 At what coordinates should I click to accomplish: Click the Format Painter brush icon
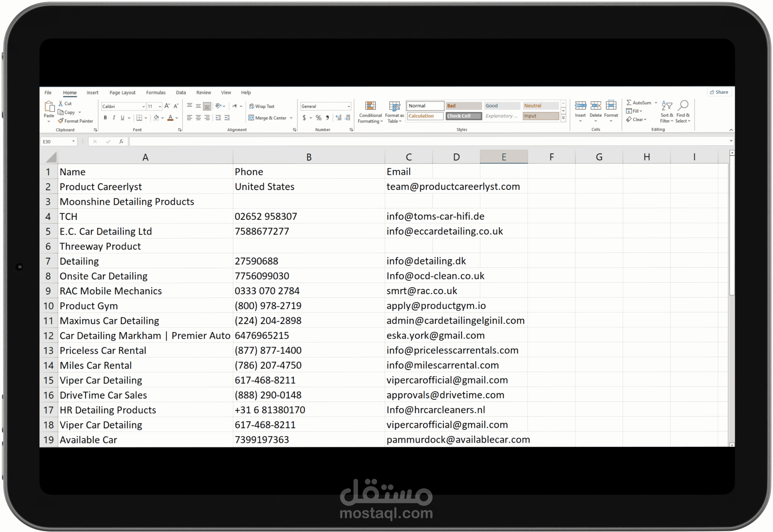click(x=61, y=121)
